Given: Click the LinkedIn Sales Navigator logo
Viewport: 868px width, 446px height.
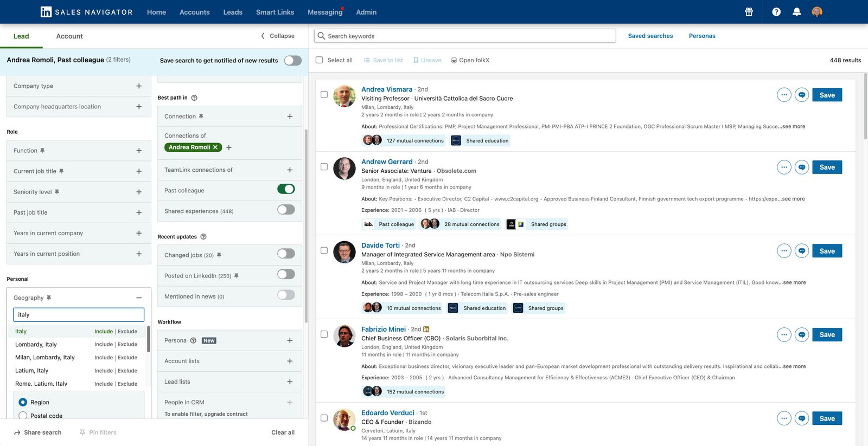Looking at the screenshot, I should click(87, 12).
